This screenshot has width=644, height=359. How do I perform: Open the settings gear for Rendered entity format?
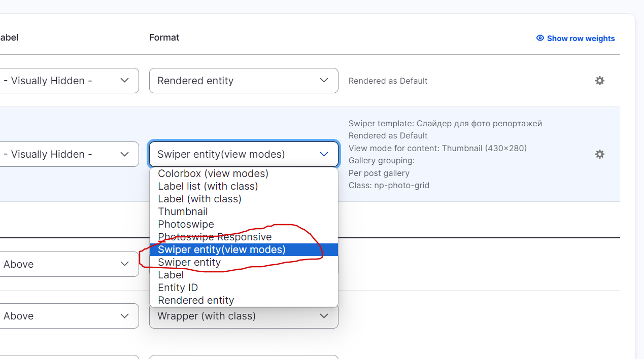coord(599,81)
